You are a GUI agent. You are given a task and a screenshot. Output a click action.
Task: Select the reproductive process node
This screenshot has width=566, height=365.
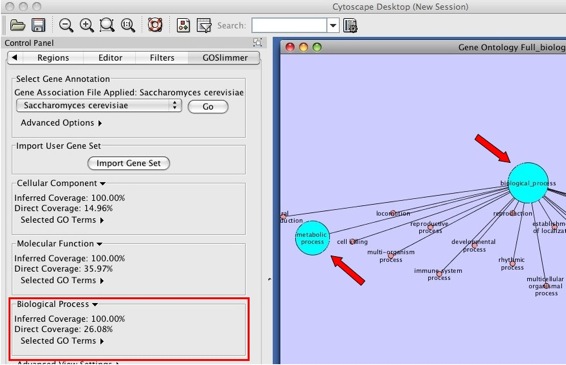[430, 227]
